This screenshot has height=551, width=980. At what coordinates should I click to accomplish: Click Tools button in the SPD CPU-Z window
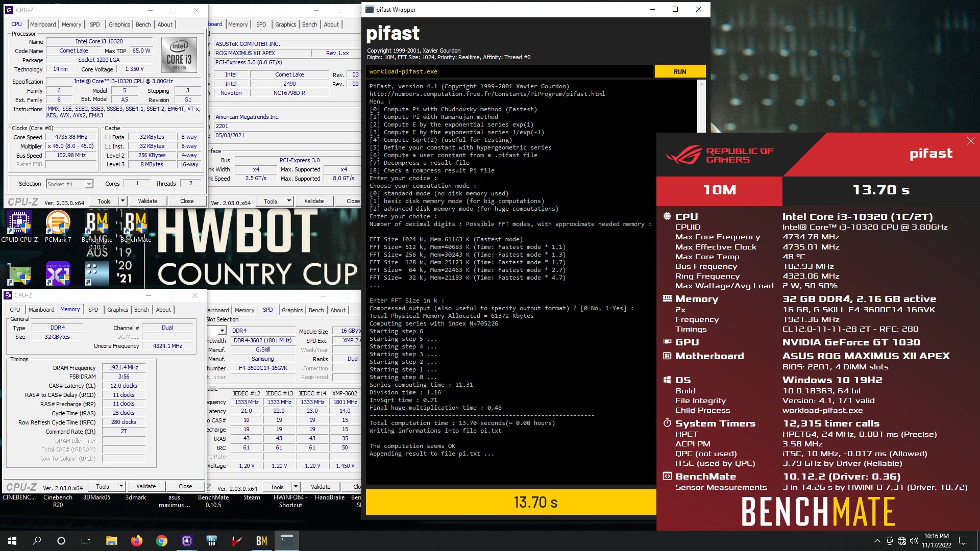coord(277,487)
